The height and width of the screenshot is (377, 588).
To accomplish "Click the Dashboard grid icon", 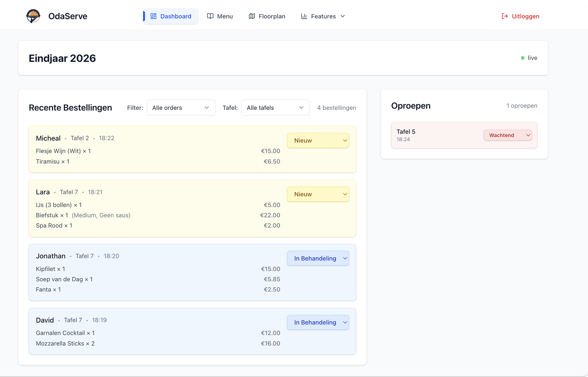I will (153, 16).
